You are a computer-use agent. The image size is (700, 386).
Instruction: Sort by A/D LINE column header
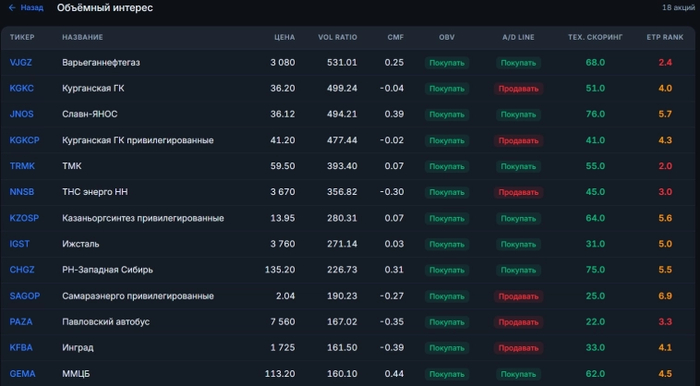(x=518, y=37)
